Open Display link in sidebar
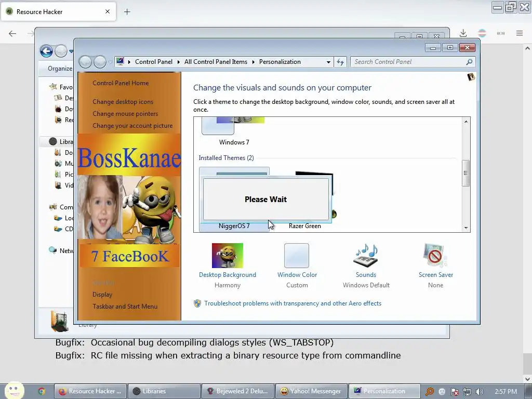 [x=102, y=295]
